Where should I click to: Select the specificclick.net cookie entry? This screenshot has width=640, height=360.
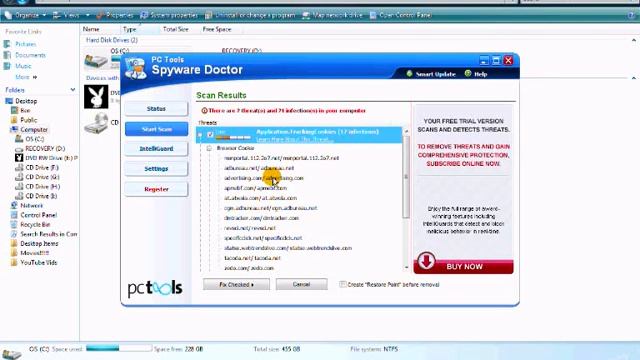pyautogui.click(x=263, y=238)
